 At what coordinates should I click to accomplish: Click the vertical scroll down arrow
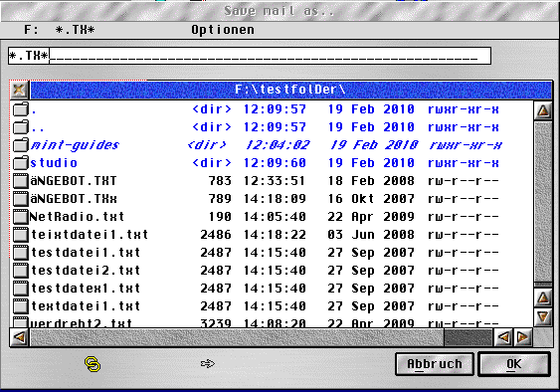[x=543, y=317]
